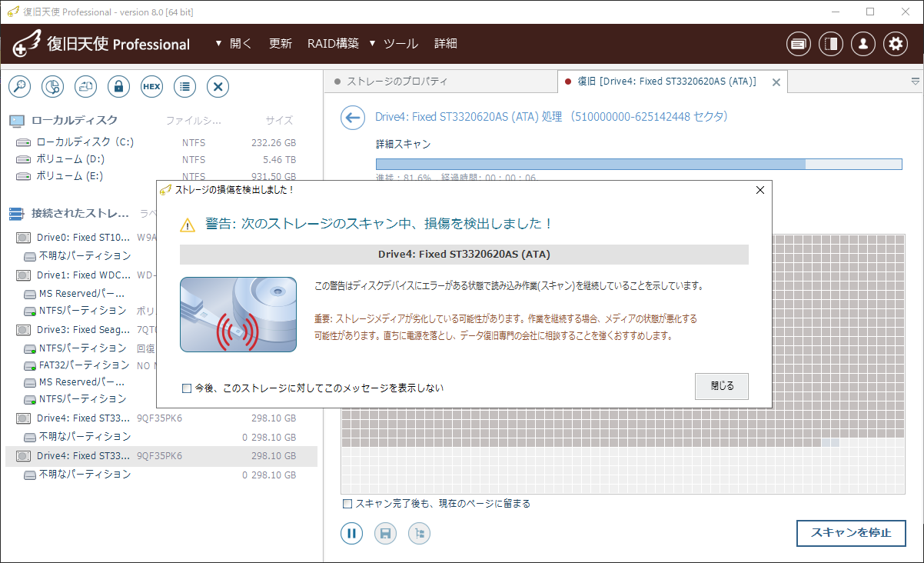Select the non-highlighted Drive4 row
This screenshot has width=924, height=563.
tap(160, 418)
